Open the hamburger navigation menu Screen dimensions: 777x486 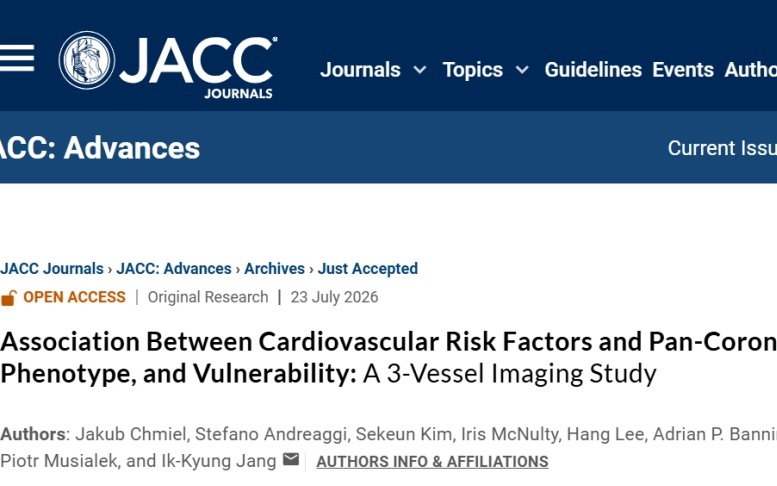point(16,58)
